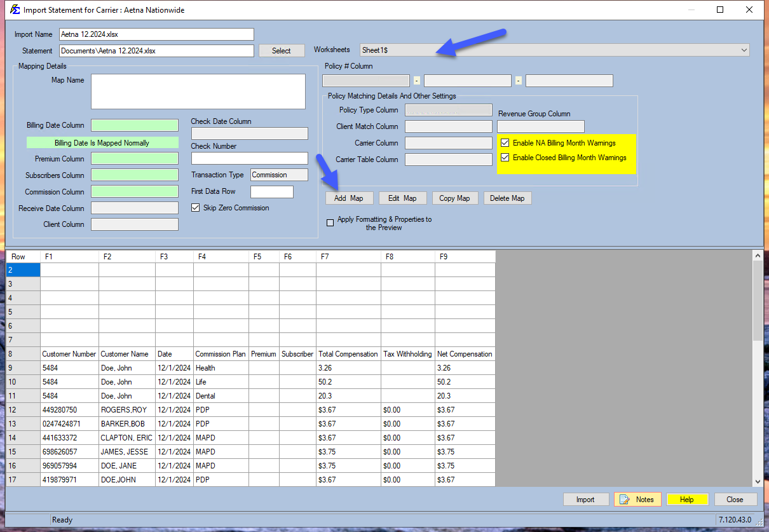Click Import to import the statement
The image size is (769, 532).
pyautogui.click(x=585, y=499)
